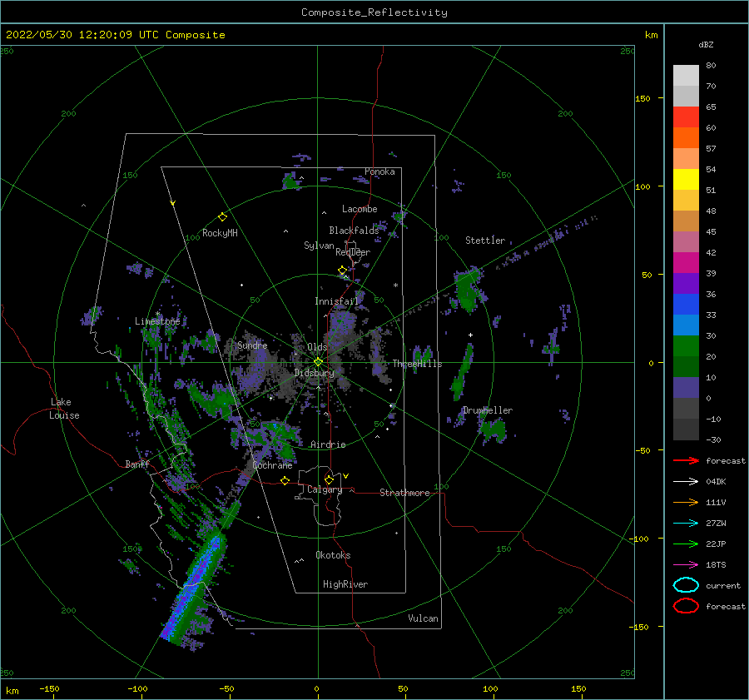Click the yellow diamond marker inside Calgary outline
The height and width of the screenshot is (700, 749).
[x=329, y=479]
